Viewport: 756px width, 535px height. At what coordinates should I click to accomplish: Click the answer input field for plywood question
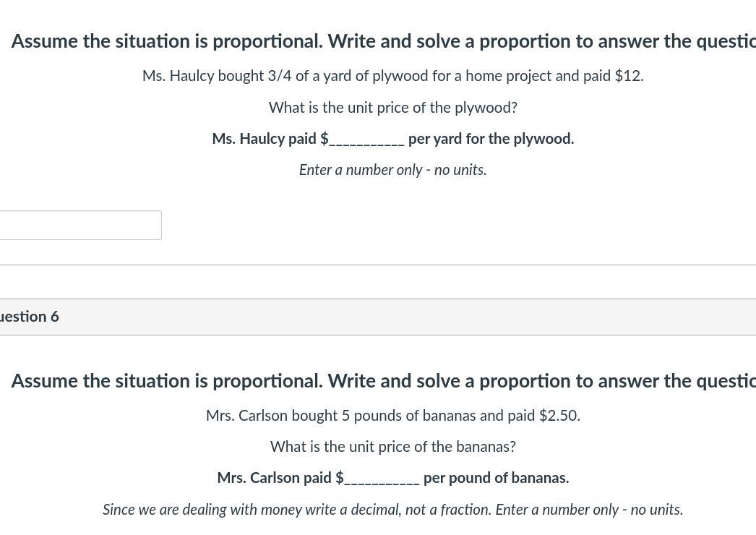pos(80,226)
